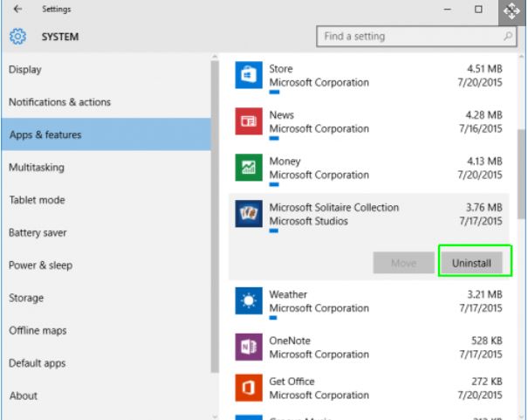Click the greyed Move button

pos(403,263)
